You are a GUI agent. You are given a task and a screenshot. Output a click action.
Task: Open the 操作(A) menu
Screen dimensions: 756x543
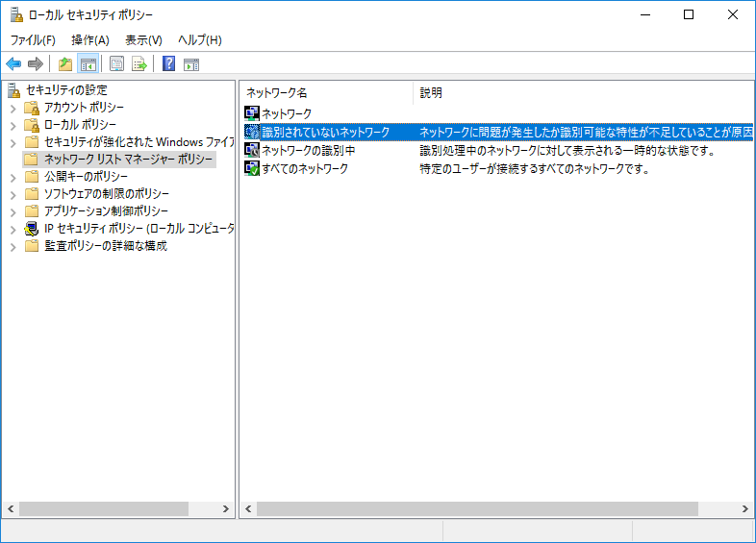pyautogui.click(x=90, y=40)
